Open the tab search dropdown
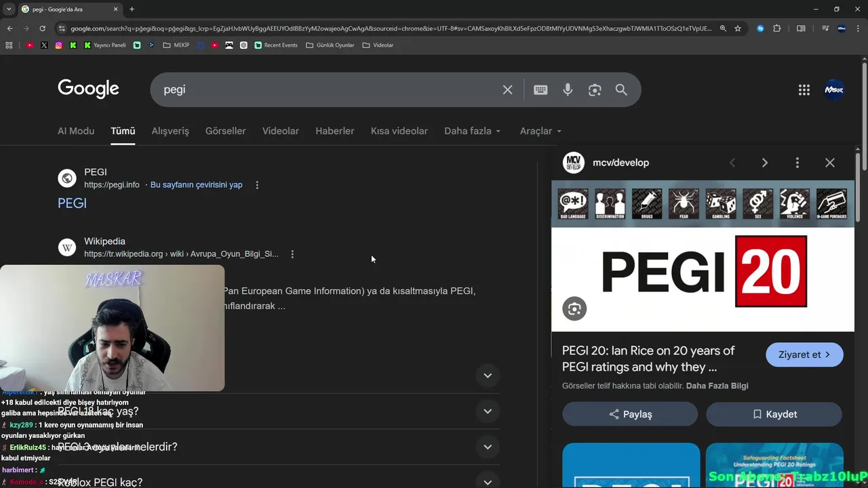The width and height of the screenshot is (868, 488). (x=9, y=9)
